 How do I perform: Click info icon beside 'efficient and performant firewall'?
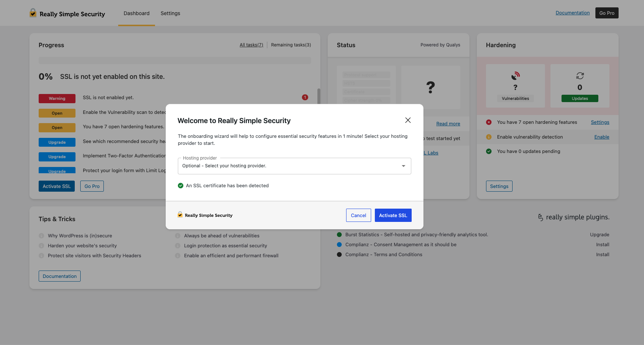pos(177,255)
